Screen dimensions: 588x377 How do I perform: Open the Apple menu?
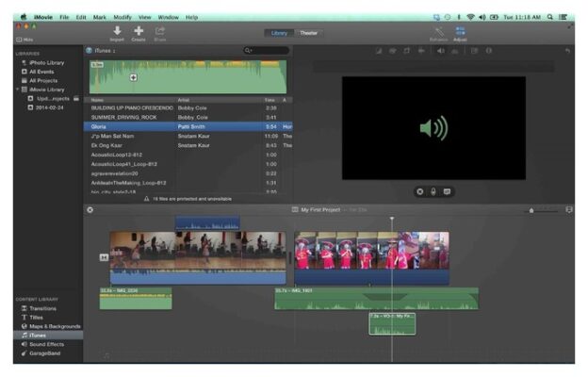[24, 17]
